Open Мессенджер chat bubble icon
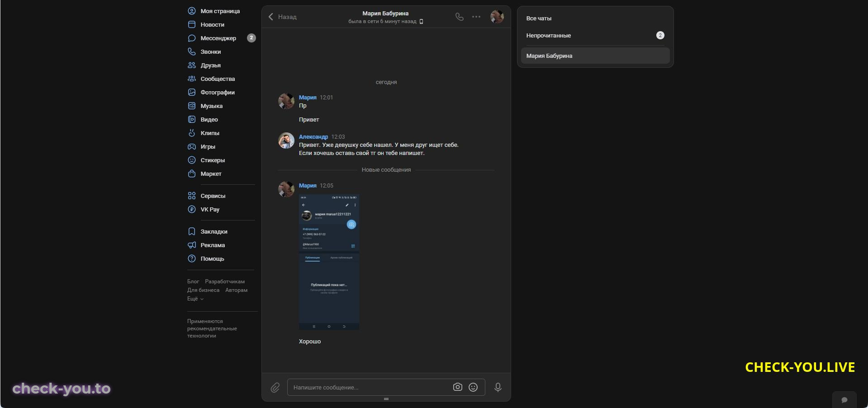The image size is (868, 408). tap(192, 38)
